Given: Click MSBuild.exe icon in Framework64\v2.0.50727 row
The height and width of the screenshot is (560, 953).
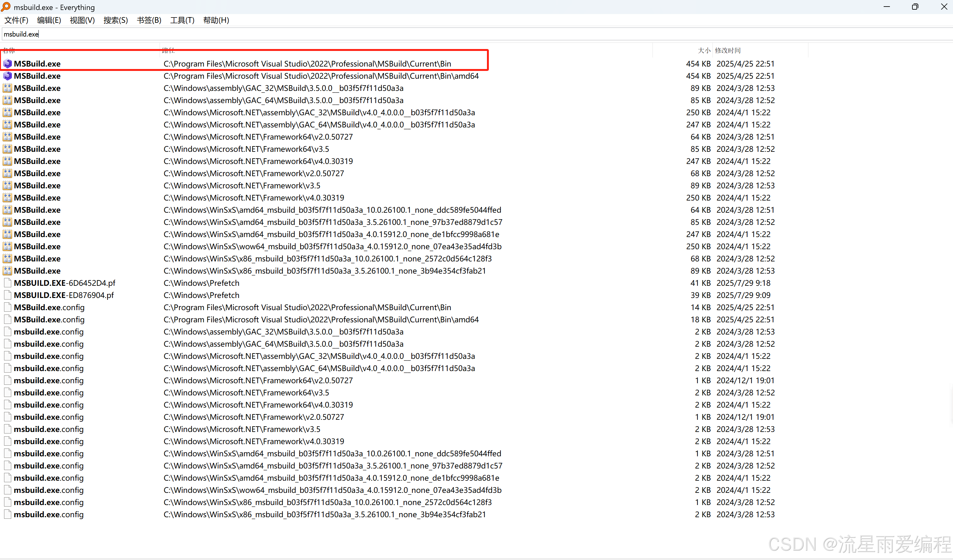Looking at the screenshot, I should pos(7,136).
